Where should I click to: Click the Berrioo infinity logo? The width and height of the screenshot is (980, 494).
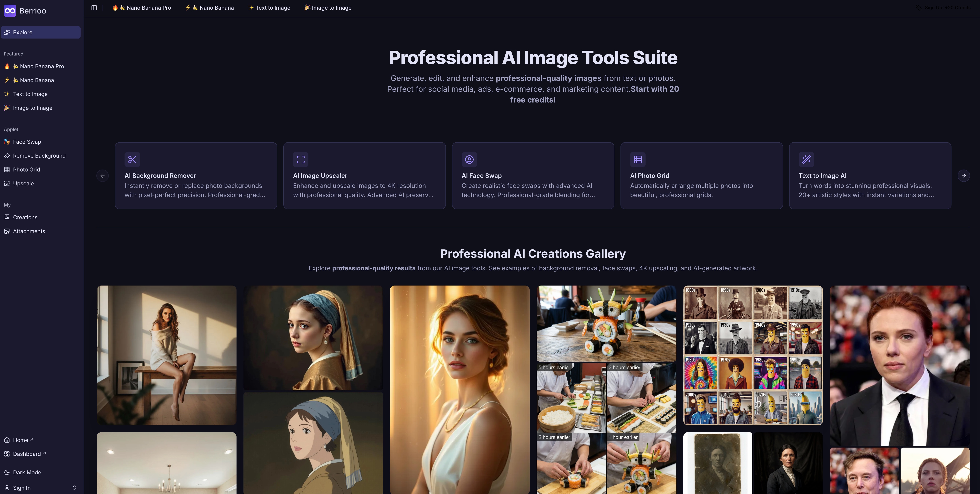point(10,11)
